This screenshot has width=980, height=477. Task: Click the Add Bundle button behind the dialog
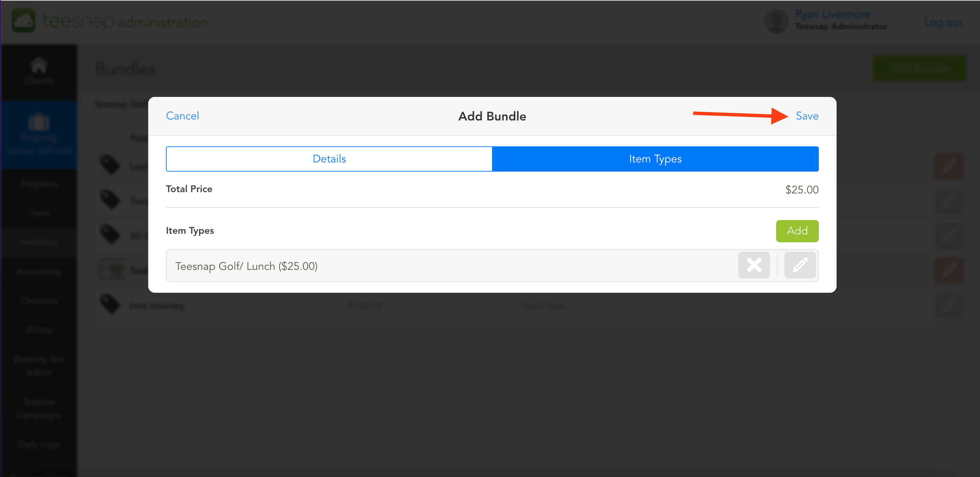click(919, 68)
